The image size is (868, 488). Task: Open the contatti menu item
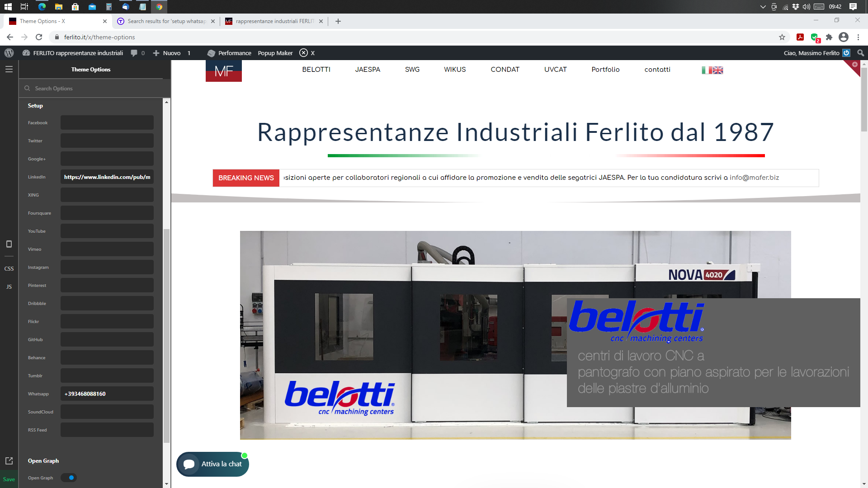657,70
